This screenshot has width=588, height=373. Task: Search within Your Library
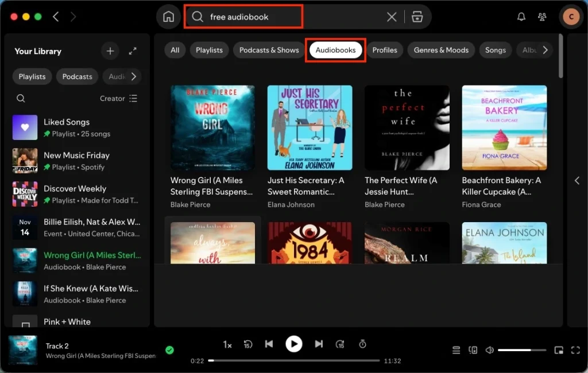(x=21, y=98)
